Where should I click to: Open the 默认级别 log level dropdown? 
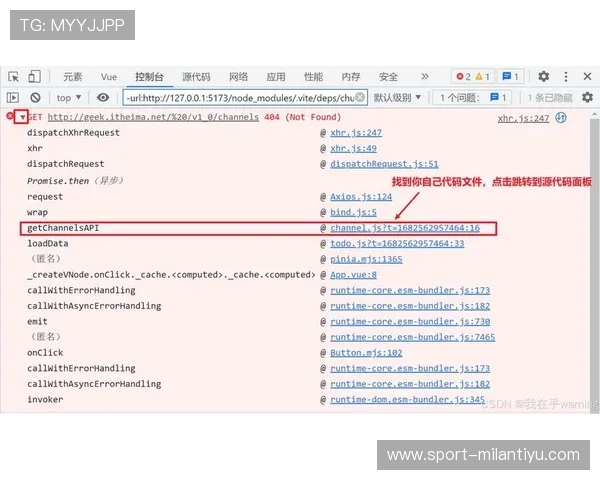[x=397, y=98]
